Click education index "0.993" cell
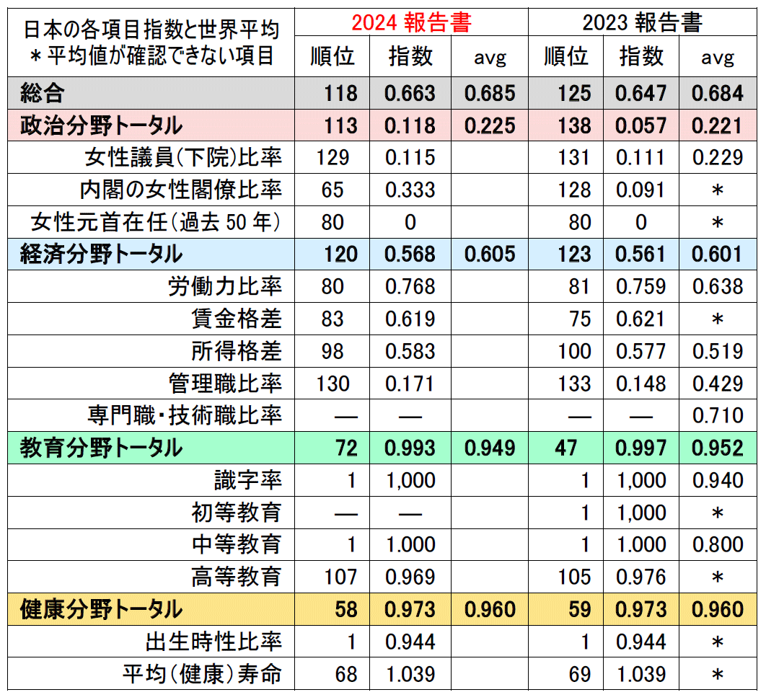Screen dimensions: 766x700 (x=410, y=448)
